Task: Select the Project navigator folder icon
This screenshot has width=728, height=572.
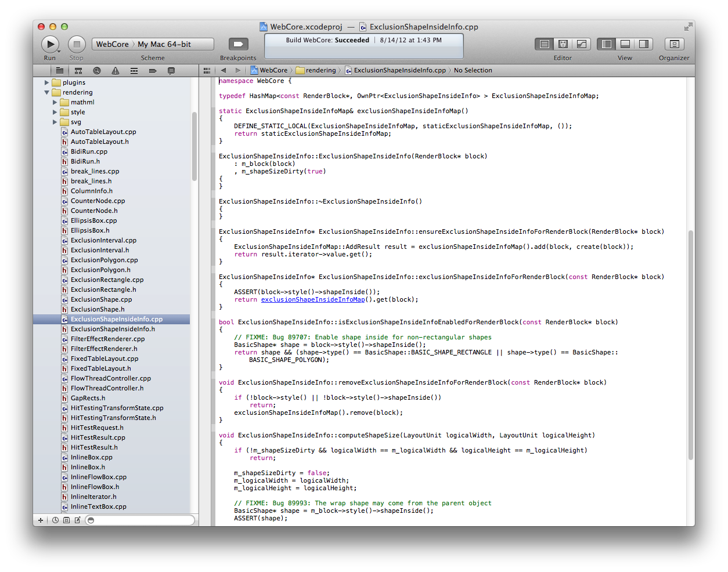Action: (x=59, y=70)
